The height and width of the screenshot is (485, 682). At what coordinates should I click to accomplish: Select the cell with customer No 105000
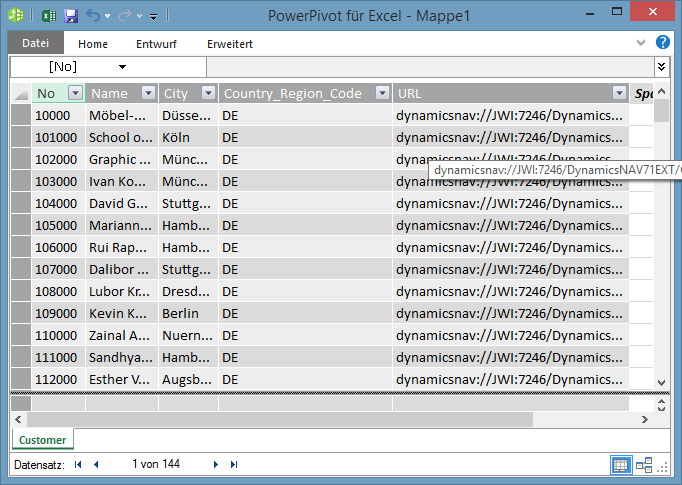click(x=58, y=225)
